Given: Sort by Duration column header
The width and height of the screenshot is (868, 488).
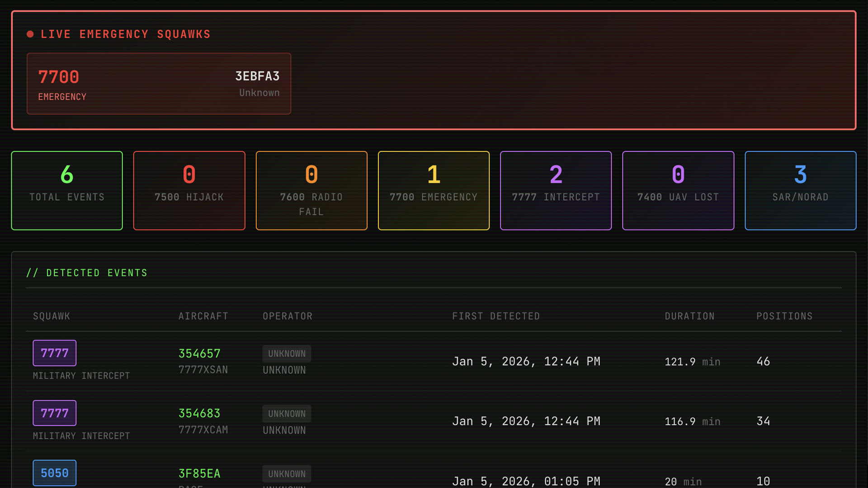Looking at the screenshot, I should pyautogui.click(x=689, y=316).
